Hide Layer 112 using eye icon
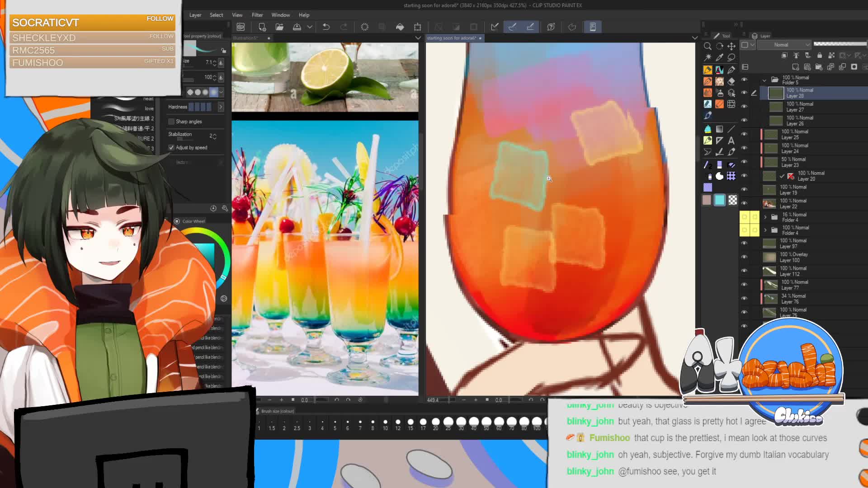The image size is (868, 488). pyautogui.click(x=744, y=271)
